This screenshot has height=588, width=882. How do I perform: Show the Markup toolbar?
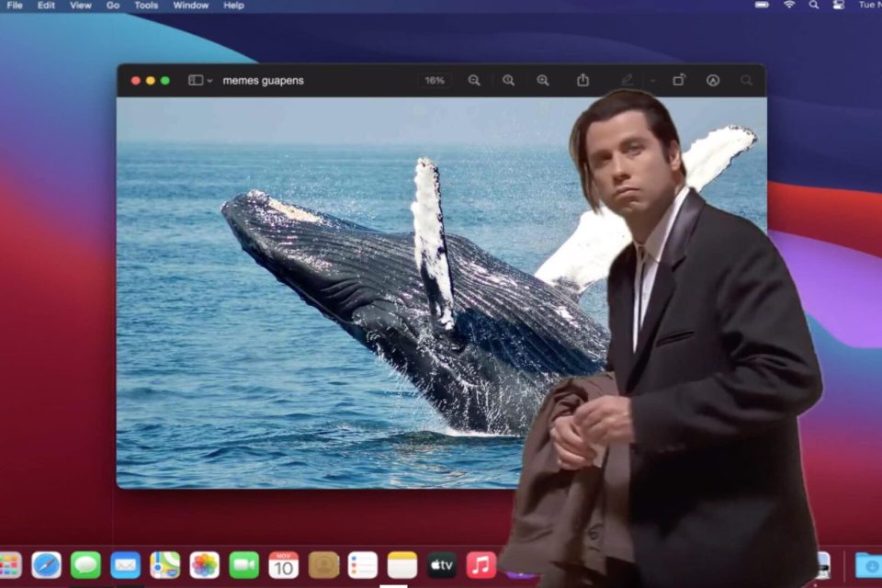pos(713,81)
